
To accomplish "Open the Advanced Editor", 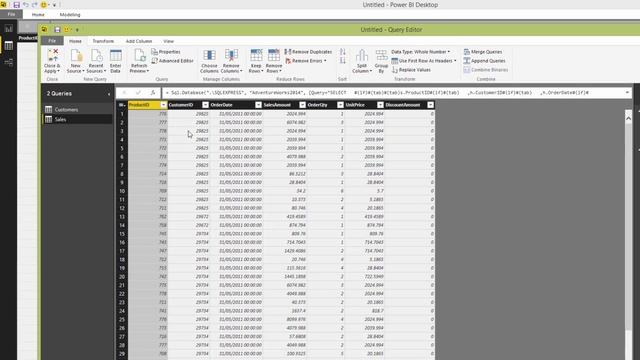I will pyautogui.click(x=172, y=61).
